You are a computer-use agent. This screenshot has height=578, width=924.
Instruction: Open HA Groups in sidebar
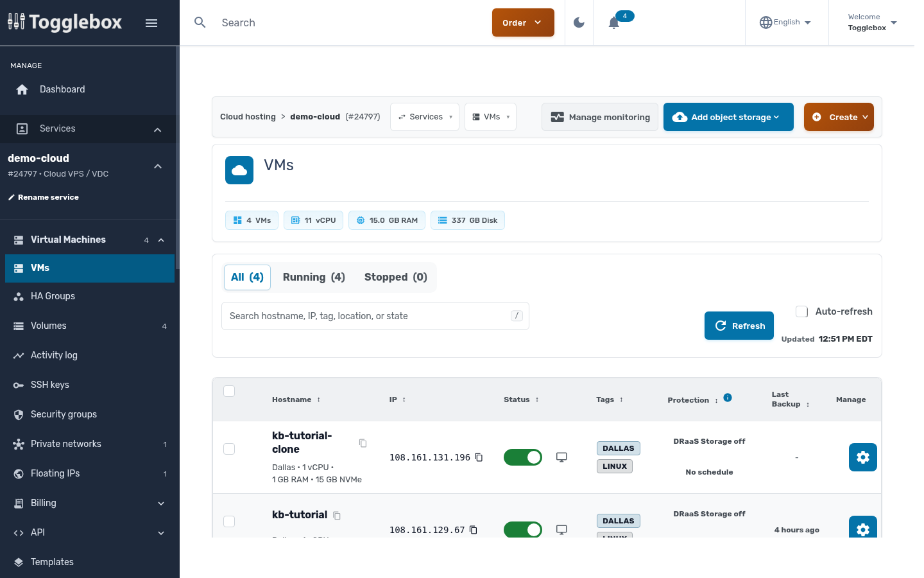(90, 296)
